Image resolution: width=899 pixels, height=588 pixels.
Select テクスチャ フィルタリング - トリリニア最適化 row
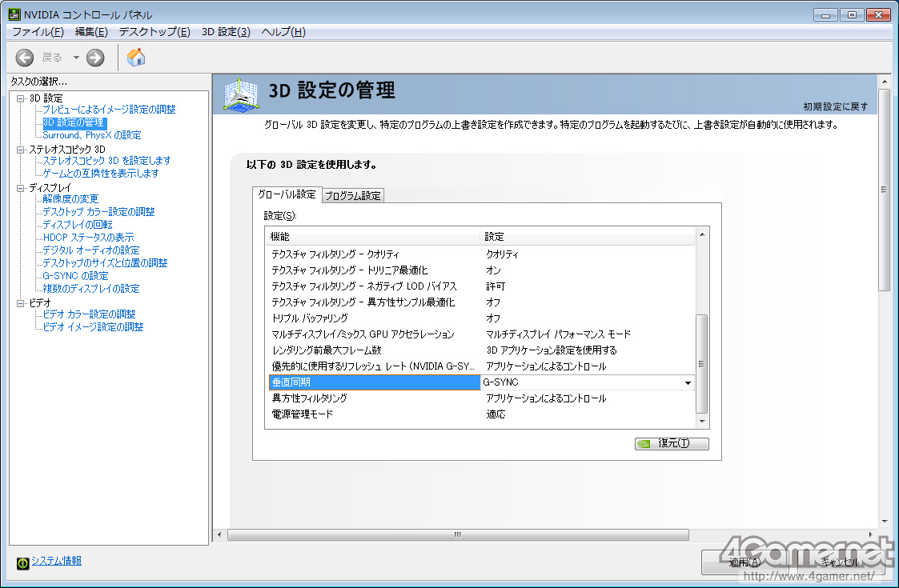(482, 270)
